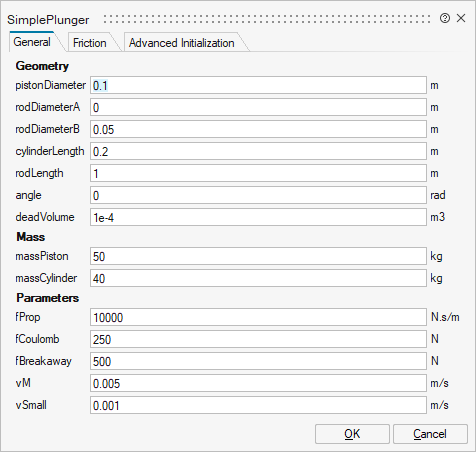Image resolution: width=476 pixels, height=452 pixels.
Task: Select the massCylinder input field
Action: (258, 278)
